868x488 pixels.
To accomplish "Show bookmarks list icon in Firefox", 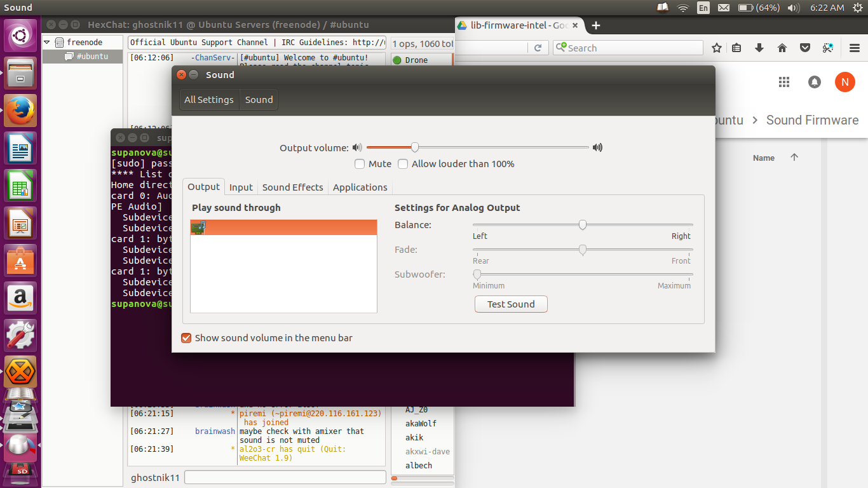I will [x=736, y=48].
